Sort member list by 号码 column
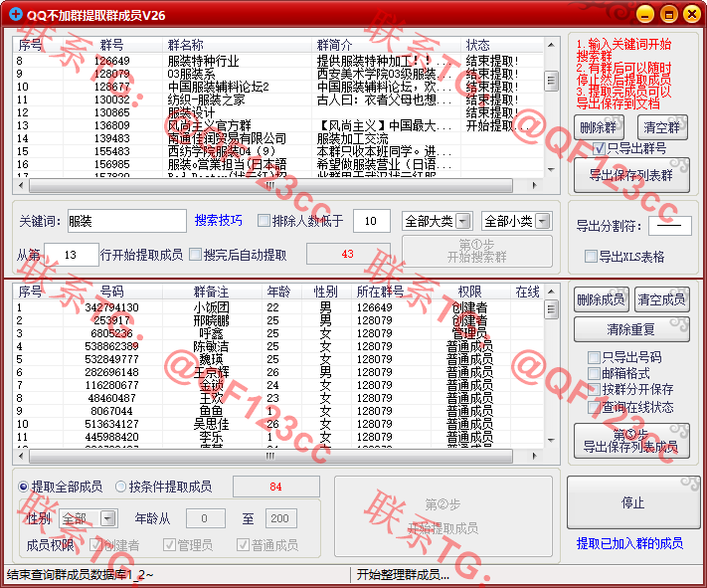The height and width of the screenshot is (588, 707). click(x=111, y=292)
